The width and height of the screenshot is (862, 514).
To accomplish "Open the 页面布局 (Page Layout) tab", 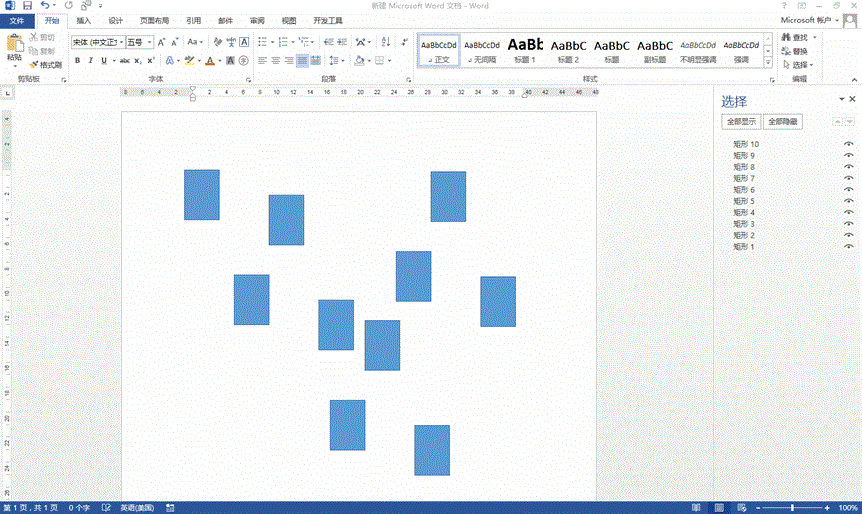I will [153, 20].
